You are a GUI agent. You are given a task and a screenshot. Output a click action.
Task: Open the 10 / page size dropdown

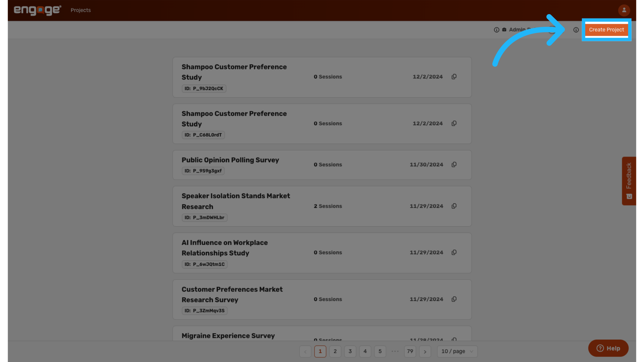pos(457,351)
